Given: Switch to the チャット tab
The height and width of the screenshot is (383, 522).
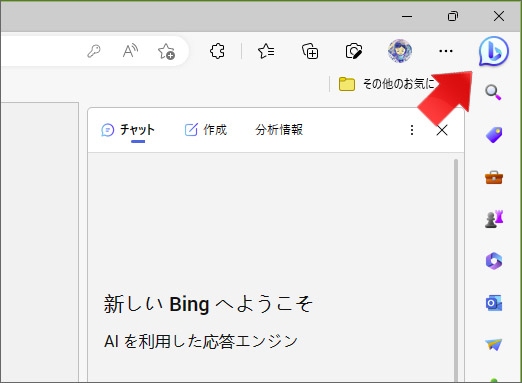Looking at the screenshot, I should (128, 130).
